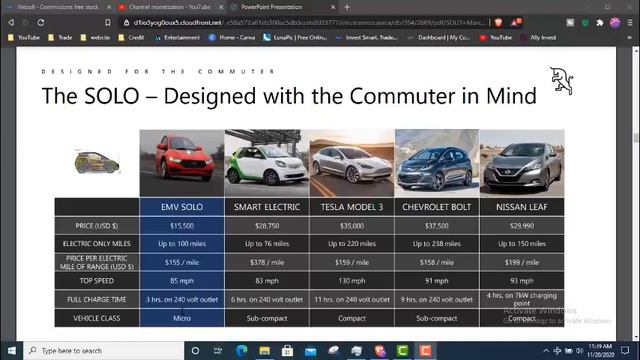Click the vertical page scrollbar

point(636,194)
